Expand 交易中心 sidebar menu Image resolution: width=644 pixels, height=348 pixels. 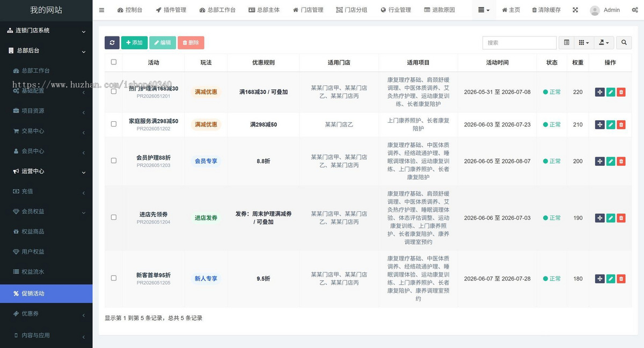(x=46, y=131)
